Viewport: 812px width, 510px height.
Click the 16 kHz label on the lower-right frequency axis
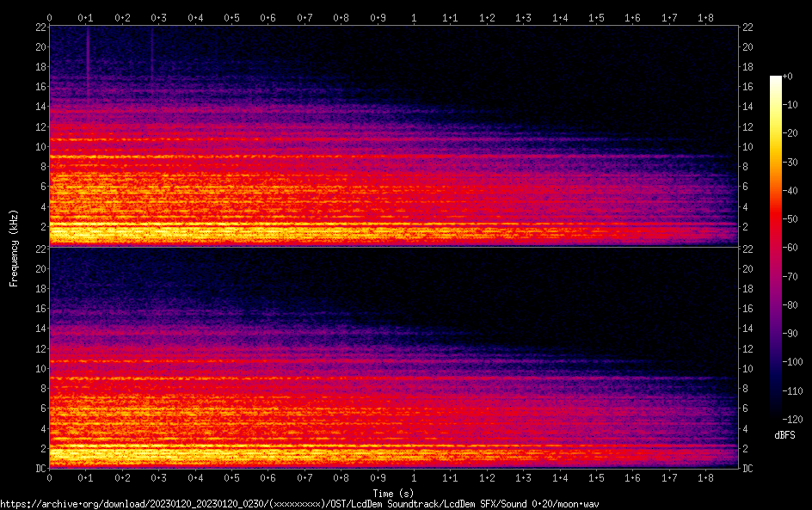click(x=748, y=309)
